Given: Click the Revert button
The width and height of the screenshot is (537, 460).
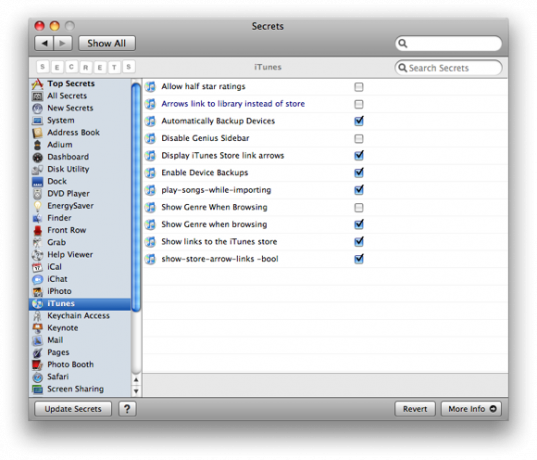Looking at the screenshot, I should (415, 409).
